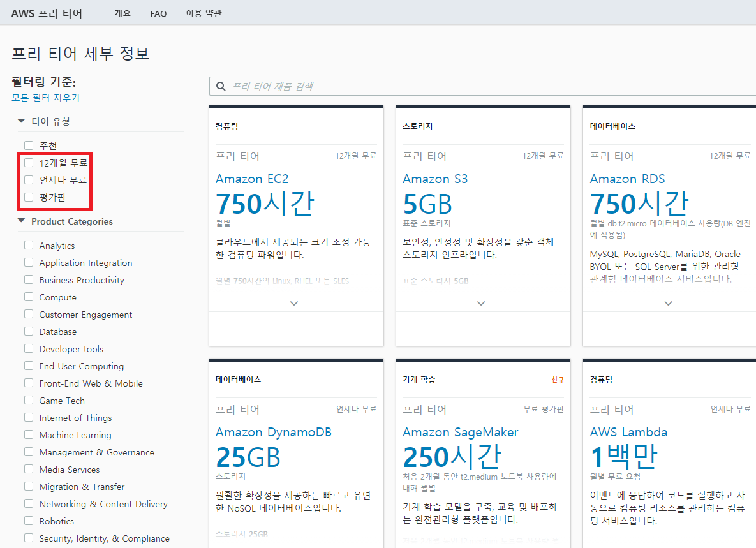
Task: Expand the Amazon EC2 card chevron
Action: click(x=294, y=303)
